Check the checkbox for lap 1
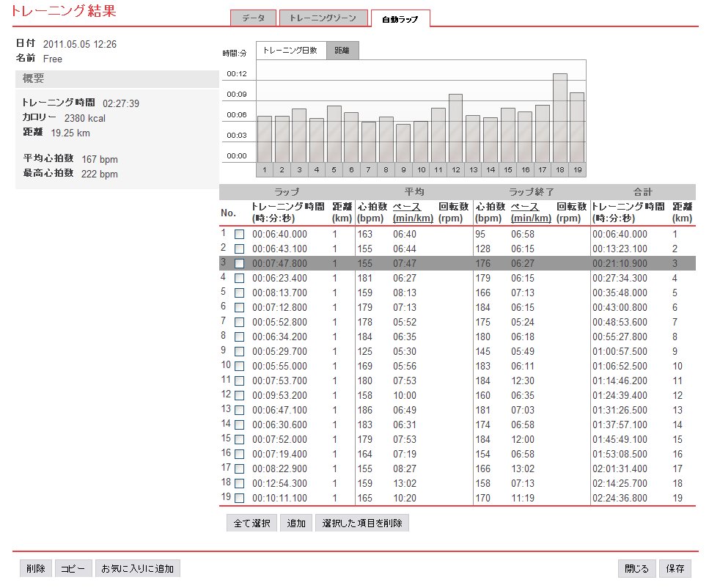Viewport: 720px width, 588px height. tap(239, 235)
